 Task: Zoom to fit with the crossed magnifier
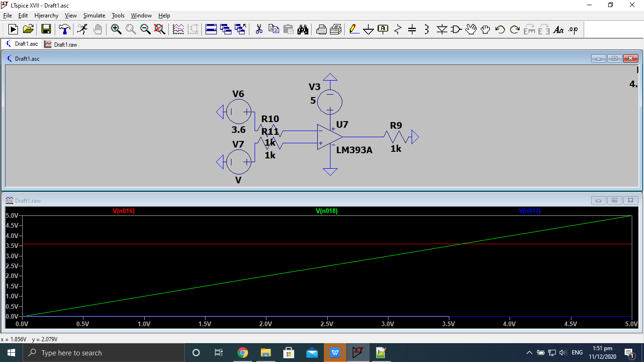coord(160,29)
